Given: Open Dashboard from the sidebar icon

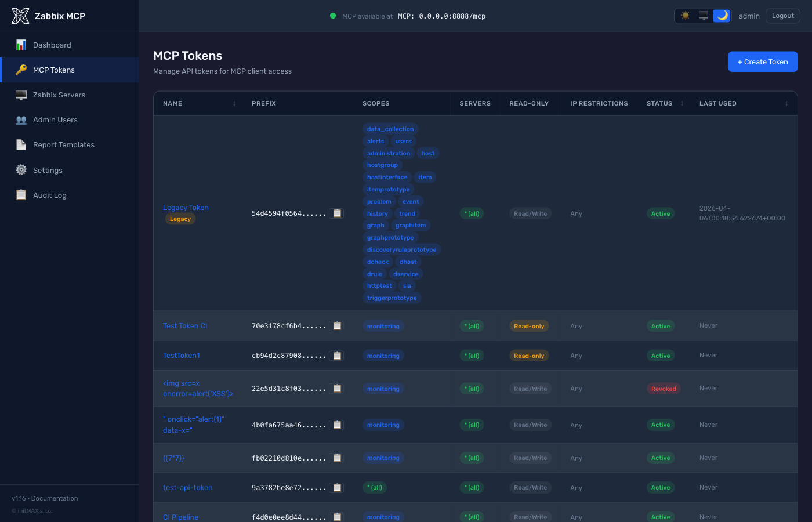Looking at the screenshot, I should [21, 45].
